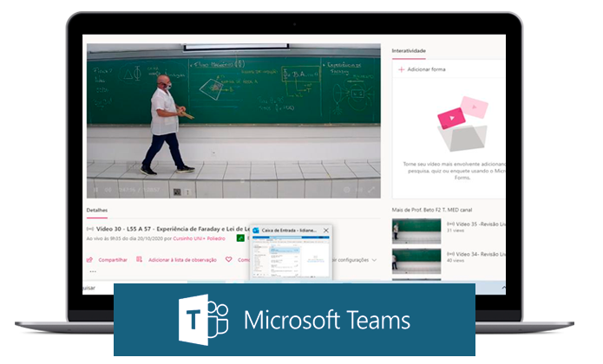Viewport: 603px width, 364px height.
Task: Mute the video volume icon
Action: point(110,190)
